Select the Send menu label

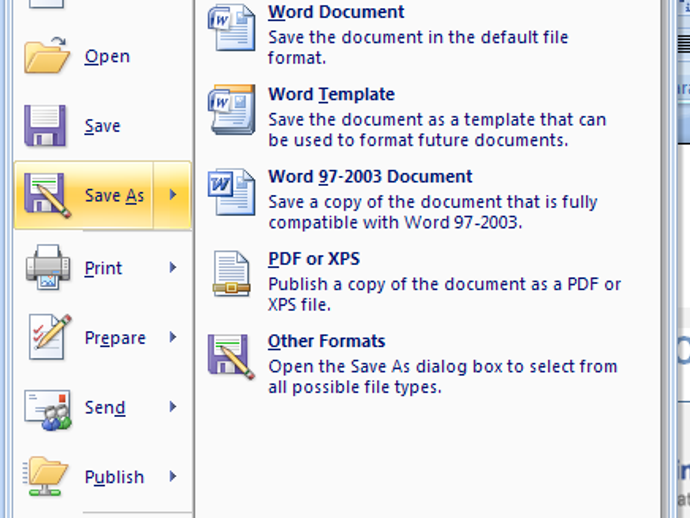click(x=105, y=408)
